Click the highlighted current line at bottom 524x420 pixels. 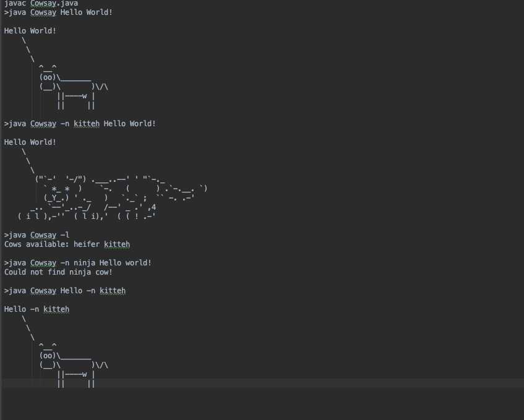click(x=263, y=384)
